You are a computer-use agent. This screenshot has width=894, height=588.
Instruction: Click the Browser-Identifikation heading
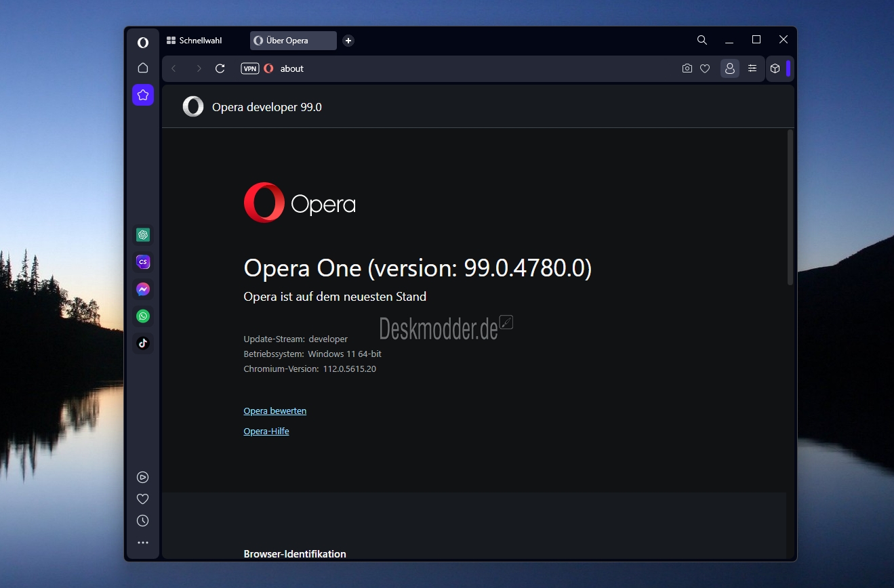pyautogui.click(x=295, y=553)
